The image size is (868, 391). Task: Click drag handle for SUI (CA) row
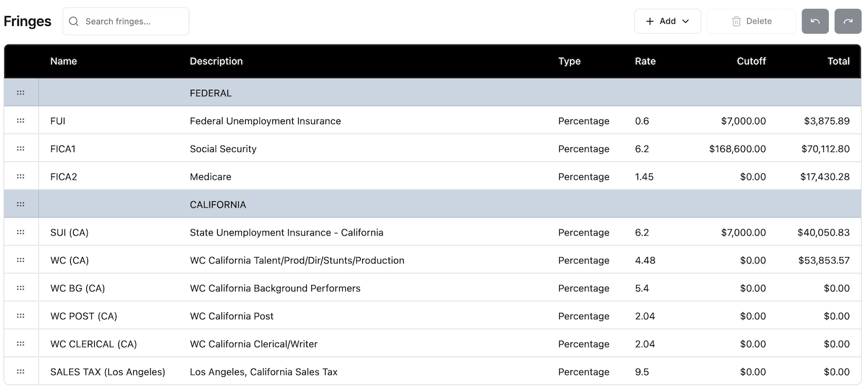point(20,232)
